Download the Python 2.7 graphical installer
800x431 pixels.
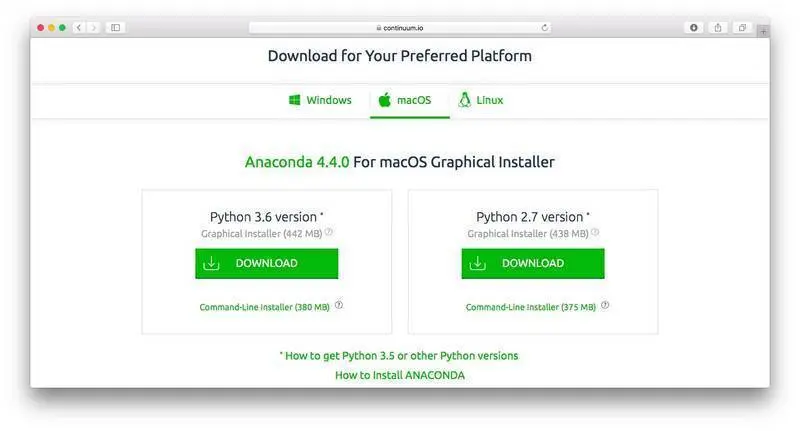(x=533, y=264)
